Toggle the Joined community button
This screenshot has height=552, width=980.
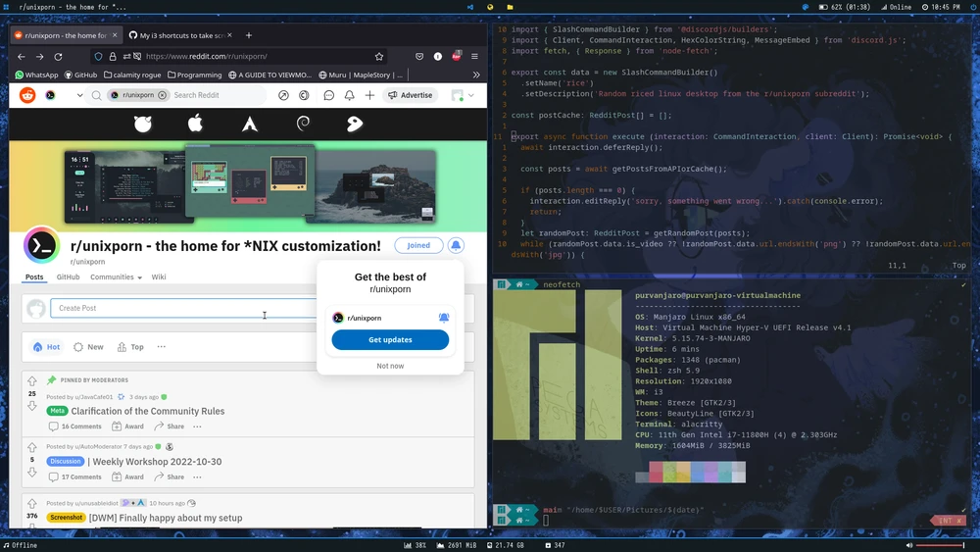418,245
